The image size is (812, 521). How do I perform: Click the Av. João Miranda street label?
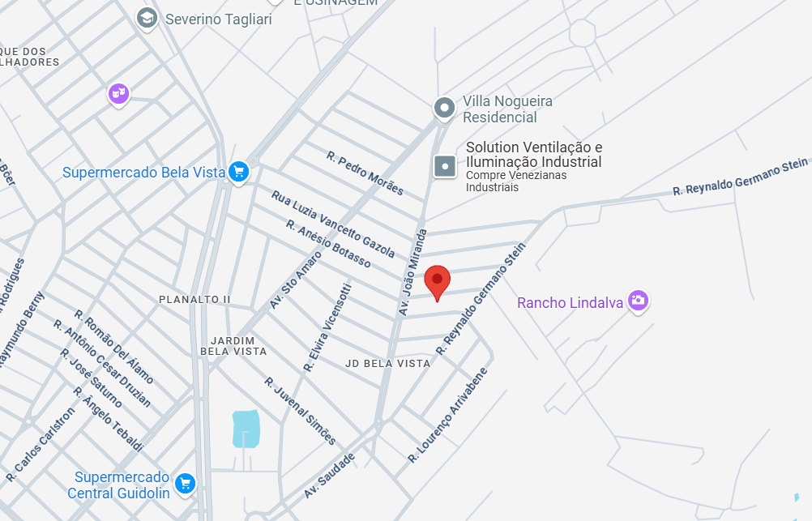pyautogui.click(x=412, y=273)
